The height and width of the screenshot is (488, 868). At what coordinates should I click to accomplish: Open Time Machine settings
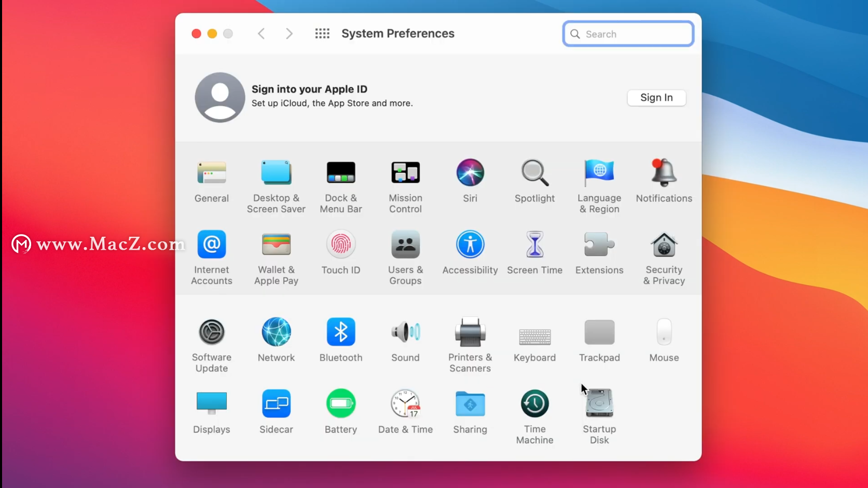[x=534, y=404]
